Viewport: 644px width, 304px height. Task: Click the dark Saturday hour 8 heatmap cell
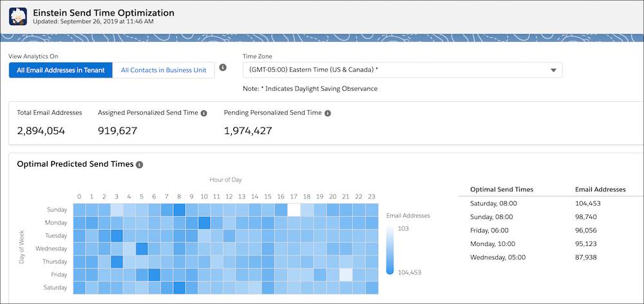pos(179,287)
